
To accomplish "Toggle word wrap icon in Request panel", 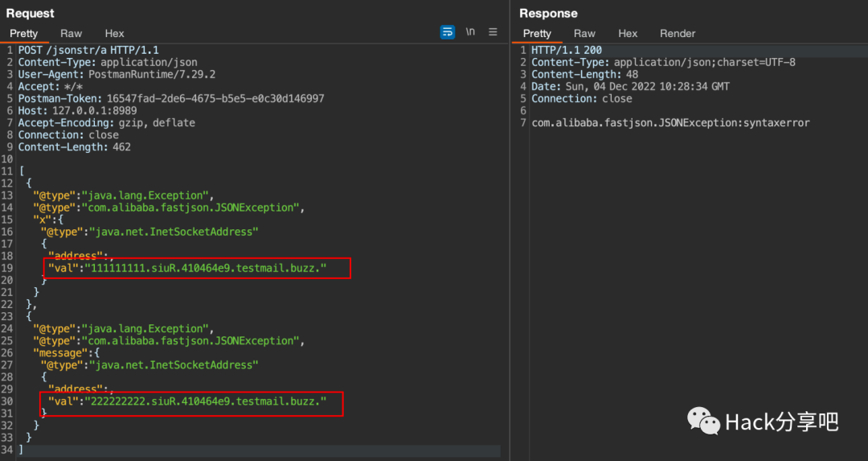I will [448, 32].
